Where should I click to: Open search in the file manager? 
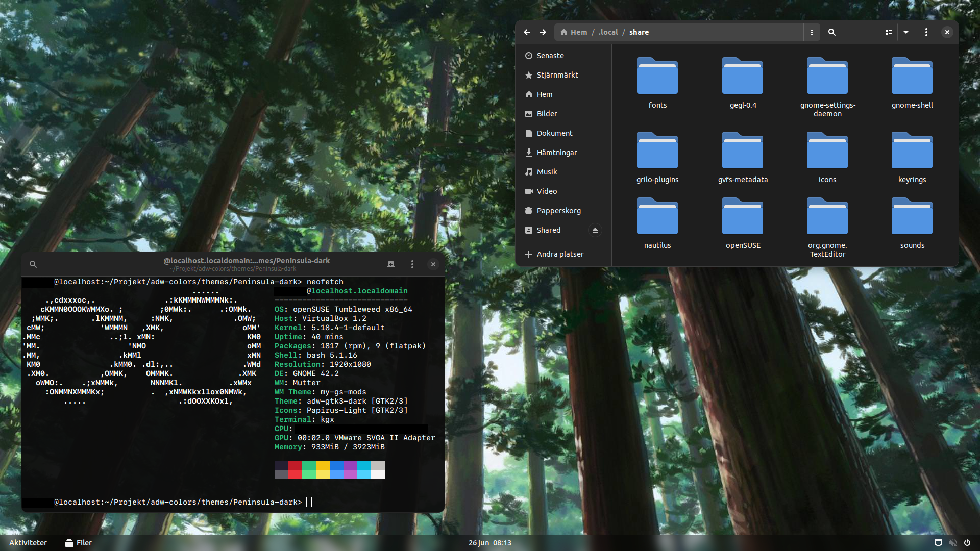(831, 32)
